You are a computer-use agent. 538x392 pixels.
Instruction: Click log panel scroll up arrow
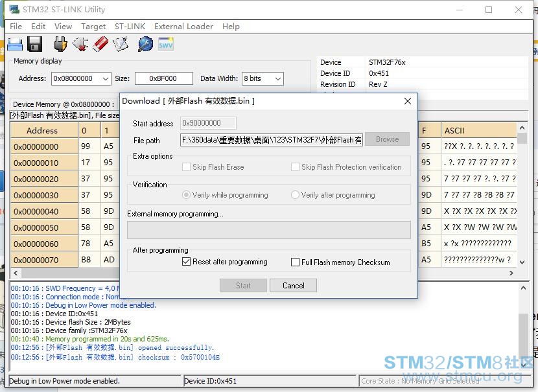(x=523, y=288)
